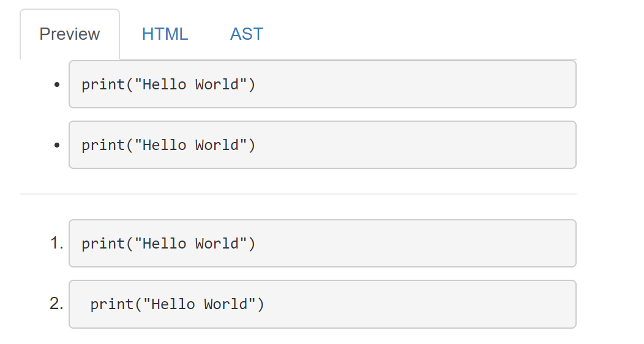
Task: Select the code block numbered 2
Action: tap(323, 304)
